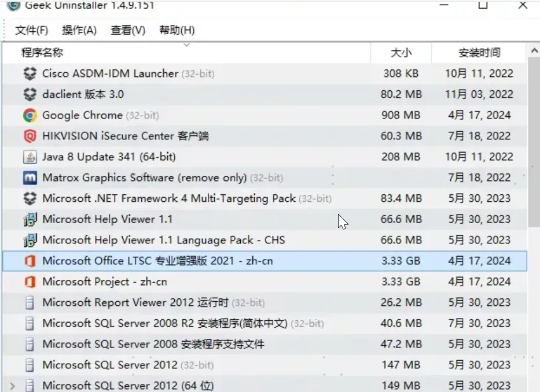
Task: Click the 47.2 MB size cell
Action: click(x=401, y=344)
